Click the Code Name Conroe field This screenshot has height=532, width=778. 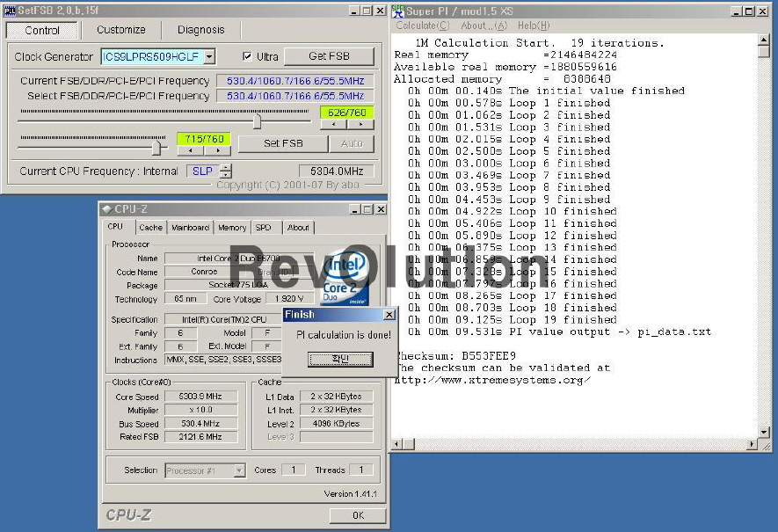(x=204, y=272)
